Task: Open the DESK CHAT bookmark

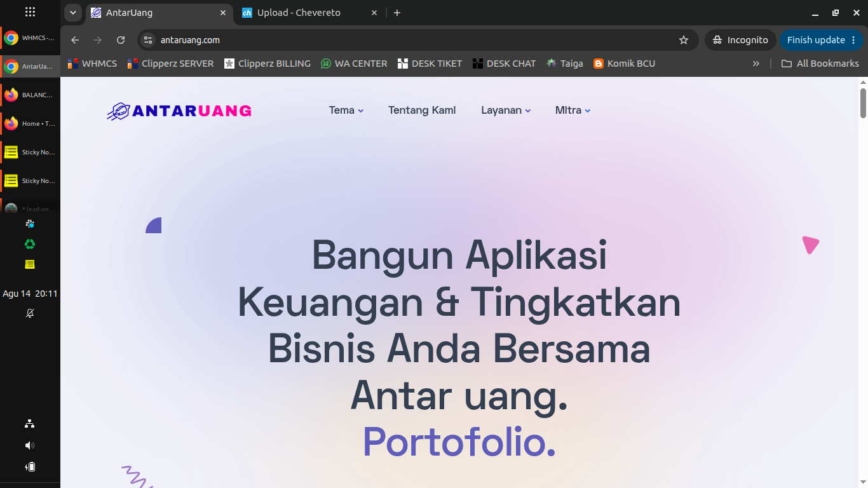Action: click(x=504, y=64)
